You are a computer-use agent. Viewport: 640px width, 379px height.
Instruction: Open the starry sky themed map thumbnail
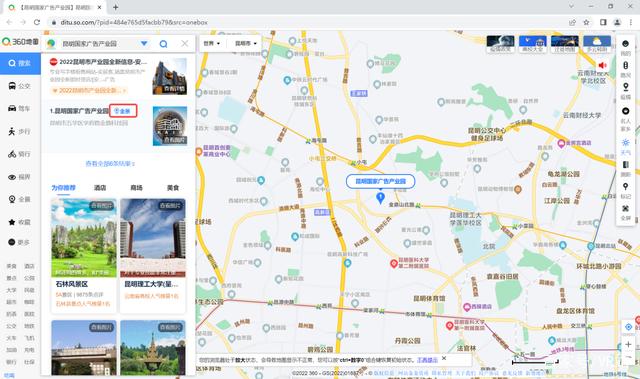click(x=500, y=44)
